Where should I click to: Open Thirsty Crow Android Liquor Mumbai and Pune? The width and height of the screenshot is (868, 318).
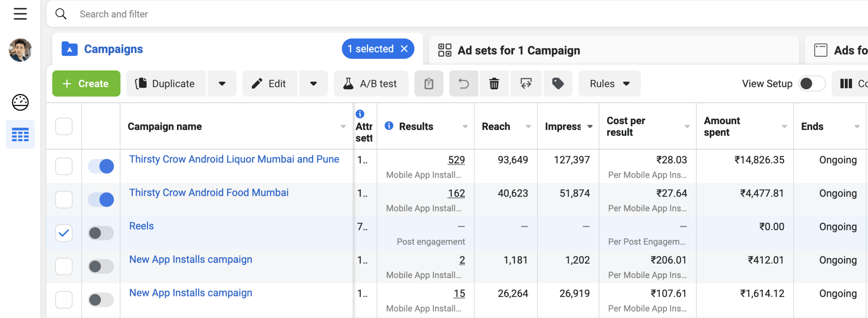tap(234, 159)
